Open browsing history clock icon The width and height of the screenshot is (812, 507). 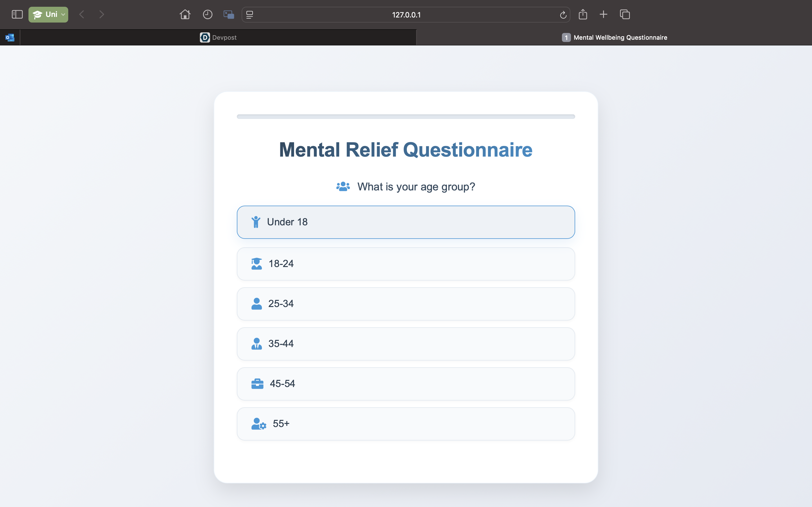[207, 14]
